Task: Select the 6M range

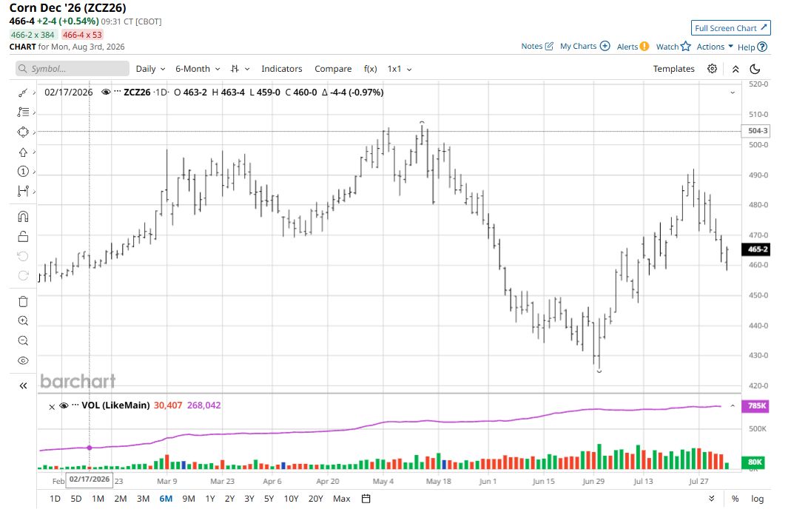Action: pyautogui.click(x=166, y=499)
